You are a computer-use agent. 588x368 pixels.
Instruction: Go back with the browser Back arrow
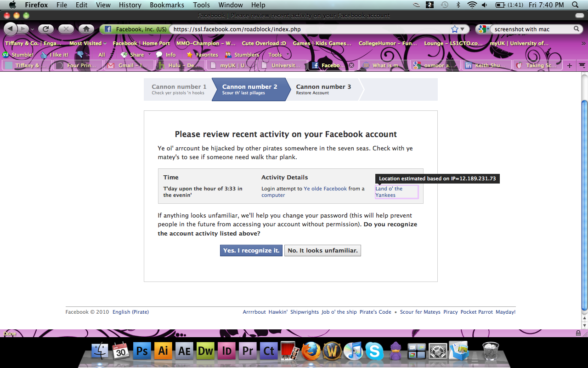(11, 29)
